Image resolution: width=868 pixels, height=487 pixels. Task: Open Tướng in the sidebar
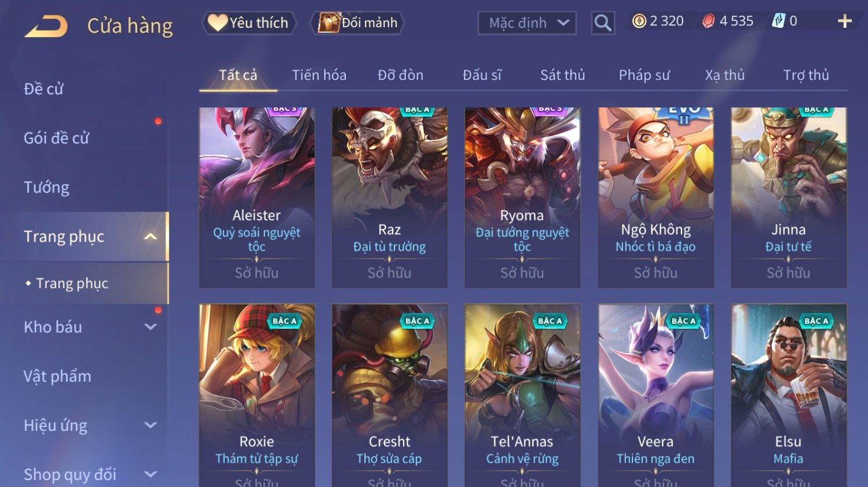46,187
